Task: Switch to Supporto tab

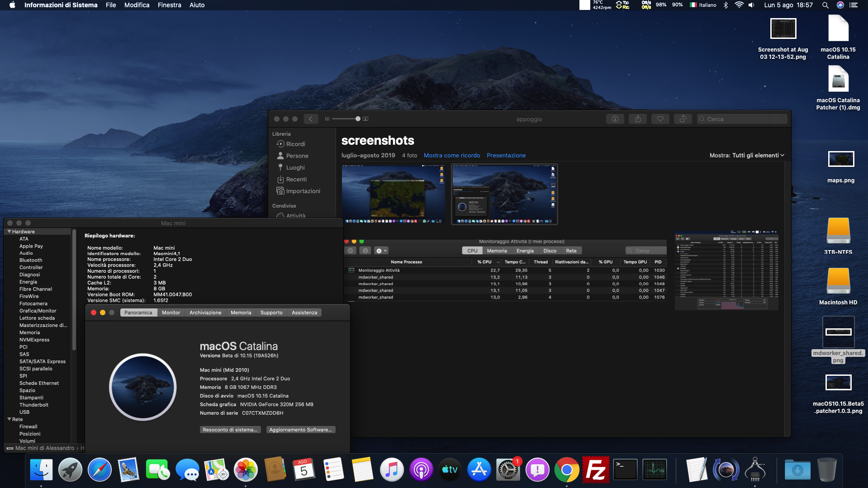Action: pos(271,313)
